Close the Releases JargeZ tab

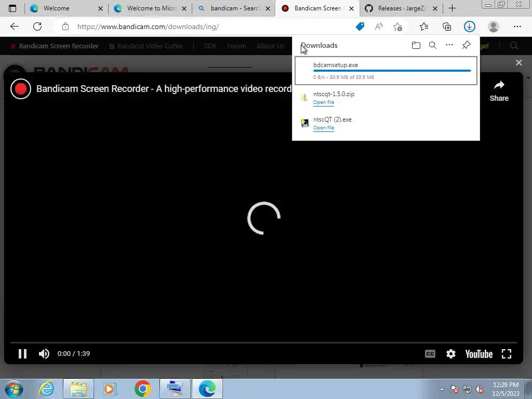pyautogui.click(x=435, y=8)
